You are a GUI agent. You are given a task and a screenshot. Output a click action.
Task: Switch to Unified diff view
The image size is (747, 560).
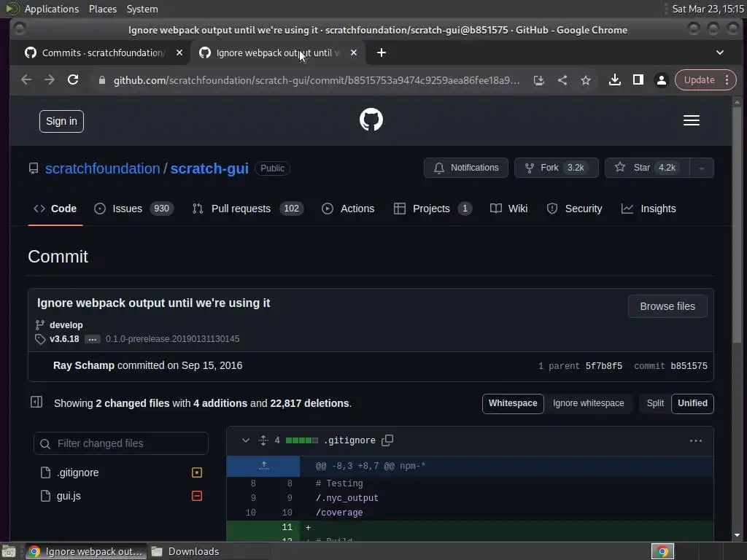(x=692, y=403)
